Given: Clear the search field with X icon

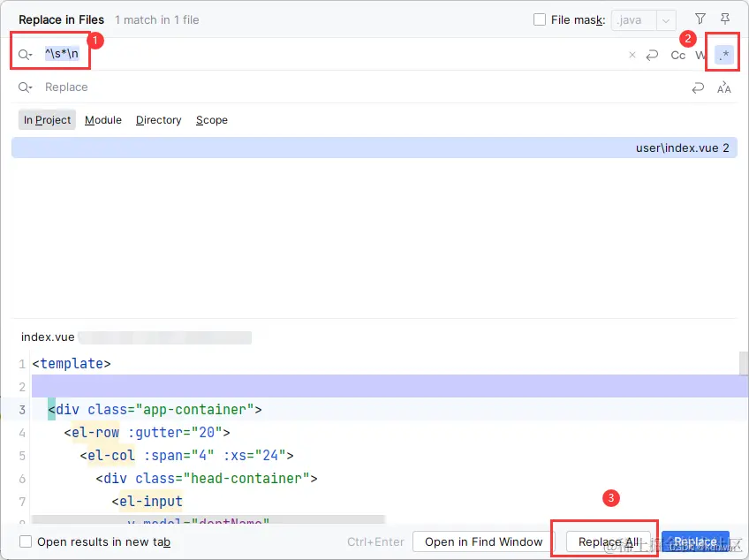Looking at the screenshot, I should tap(632, 55).
